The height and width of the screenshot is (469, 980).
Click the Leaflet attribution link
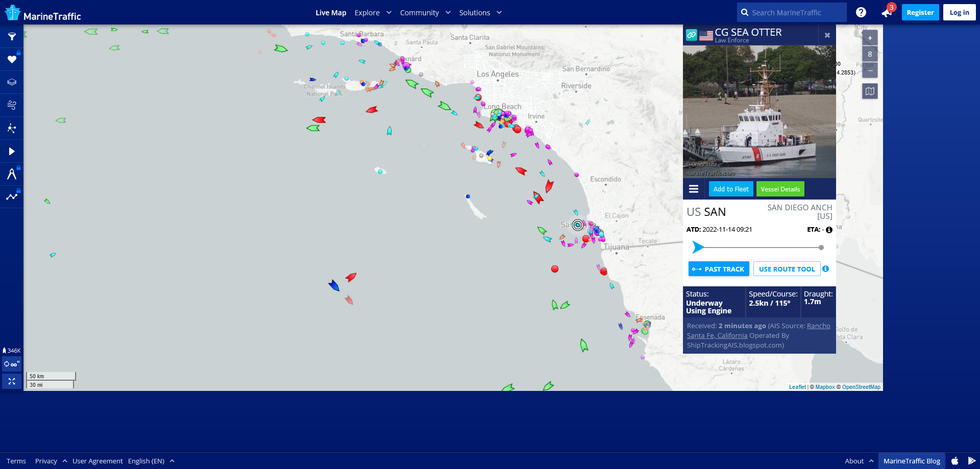click(x=797, y=387)
